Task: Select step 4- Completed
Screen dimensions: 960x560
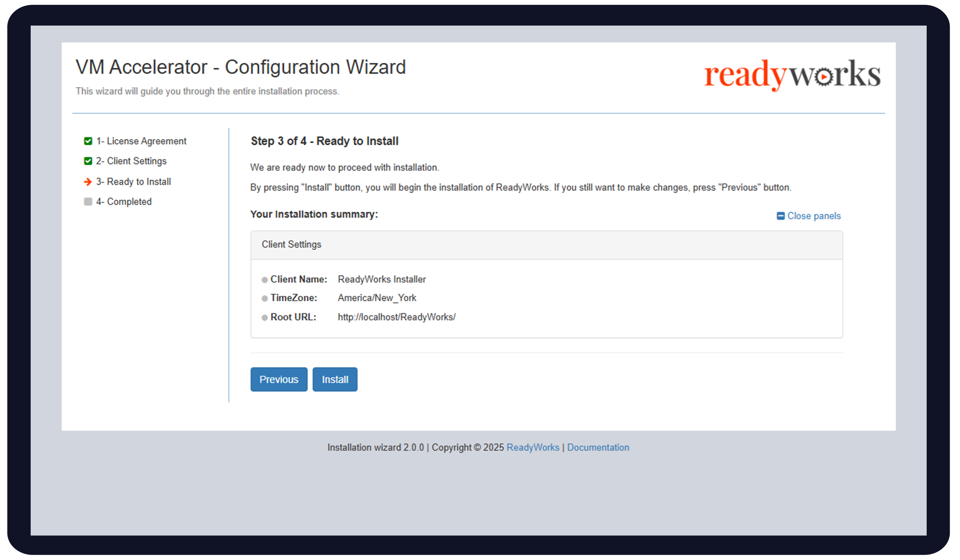Action: [124, 201]
